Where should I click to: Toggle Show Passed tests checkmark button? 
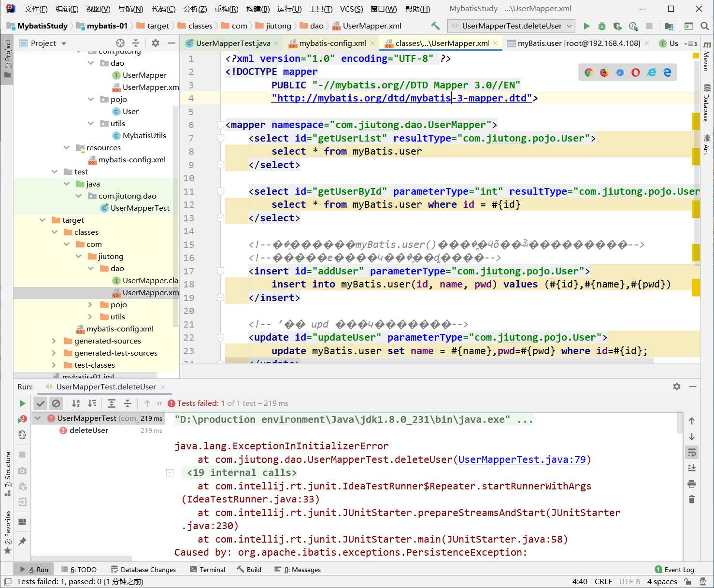(41, 403)
